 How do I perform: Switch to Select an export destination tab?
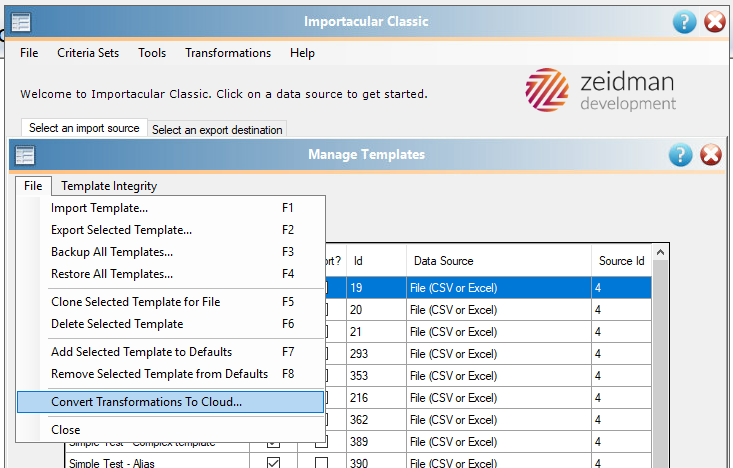tap(217, 130)
